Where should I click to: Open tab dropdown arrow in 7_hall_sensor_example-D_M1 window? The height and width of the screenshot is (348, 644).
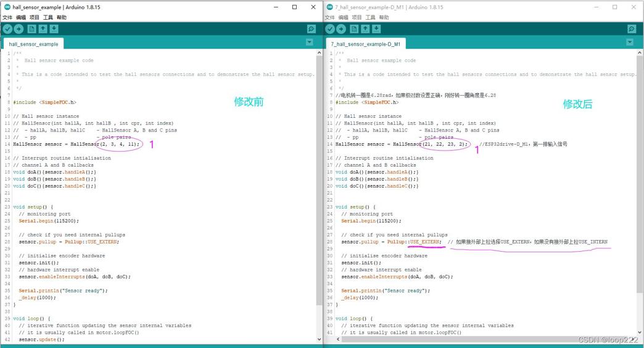pos(630,42)
